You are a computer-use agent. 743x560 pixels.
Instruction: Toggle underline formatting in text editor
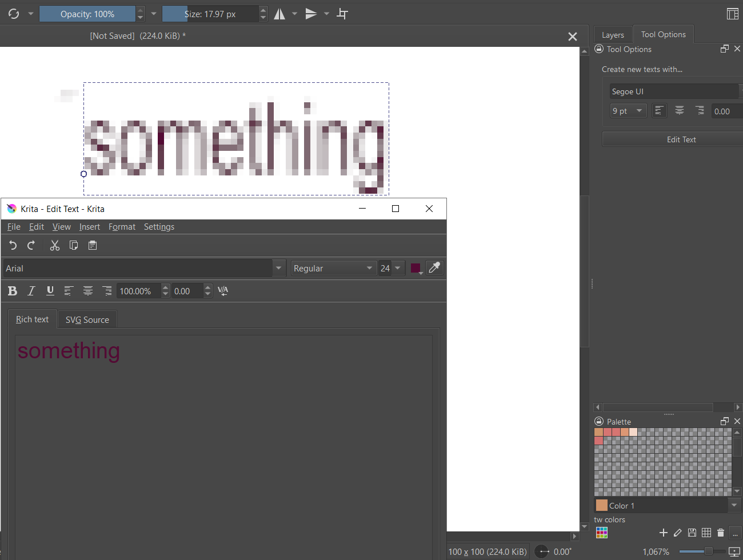[50, 291]
